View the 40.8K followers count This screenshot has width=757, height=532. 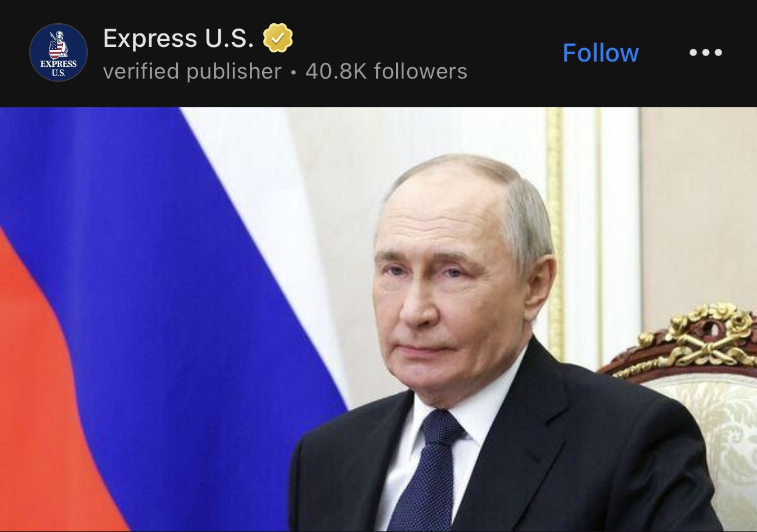tap(386, 71)
